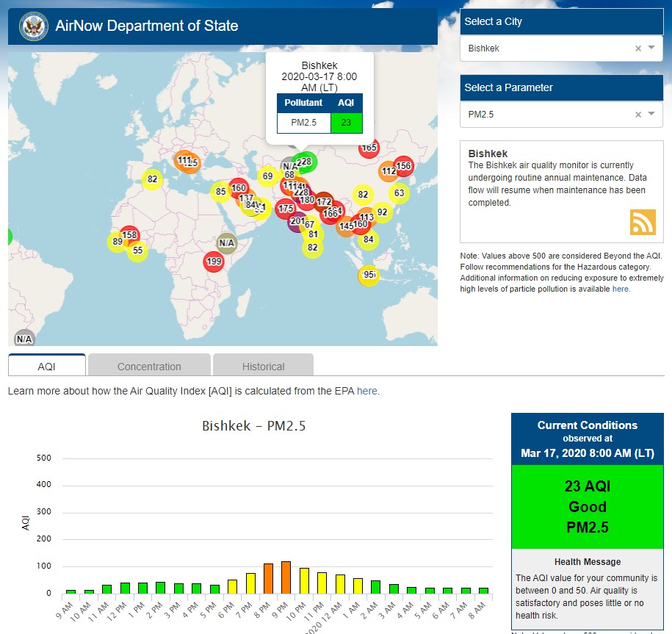Expand the Select a Parameter dropdown

(651, 115)
